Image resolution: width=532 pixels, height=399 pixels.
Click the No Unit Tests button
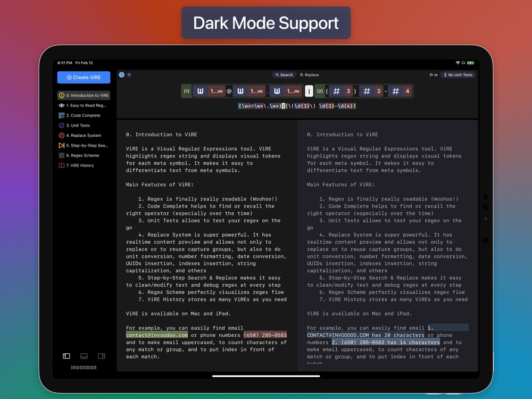click(x=458, y=75)
